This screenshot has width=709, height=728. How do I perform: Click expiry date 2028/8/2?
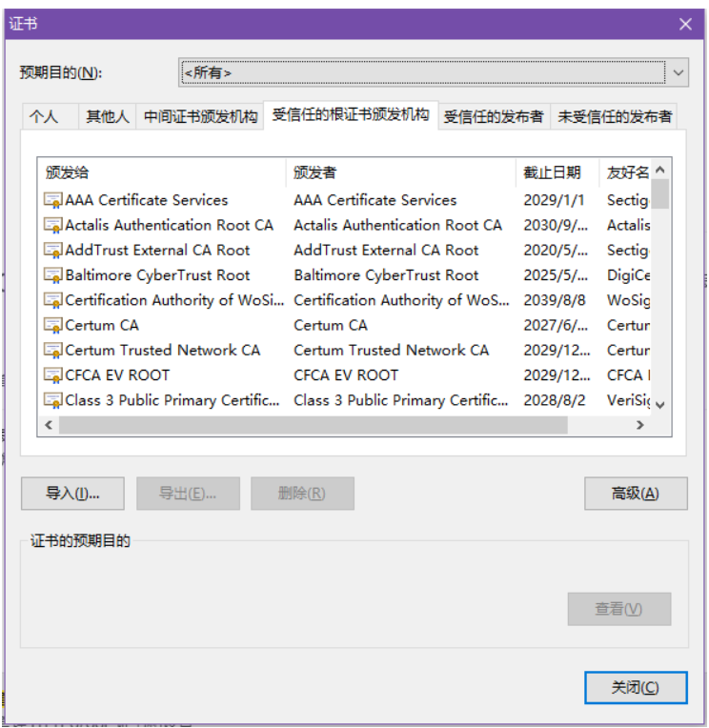pos(555,400)
